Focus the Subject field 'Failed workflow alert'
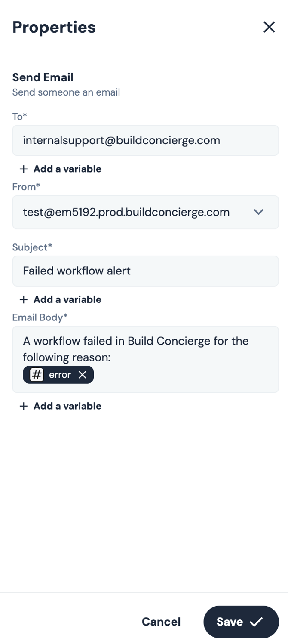Screen dimensions: 288x644 145,271
